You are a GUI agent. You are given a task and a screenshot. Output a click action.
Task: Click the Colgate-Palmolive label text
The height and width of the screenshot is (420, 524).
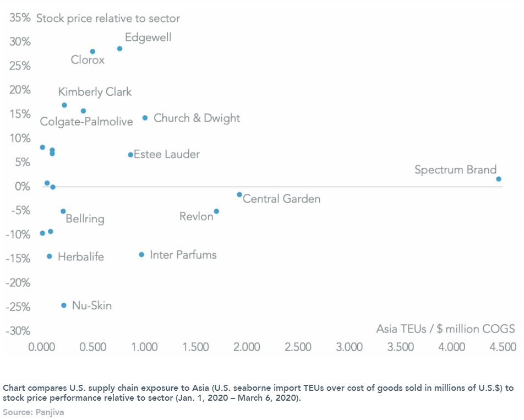coord(86,122)
